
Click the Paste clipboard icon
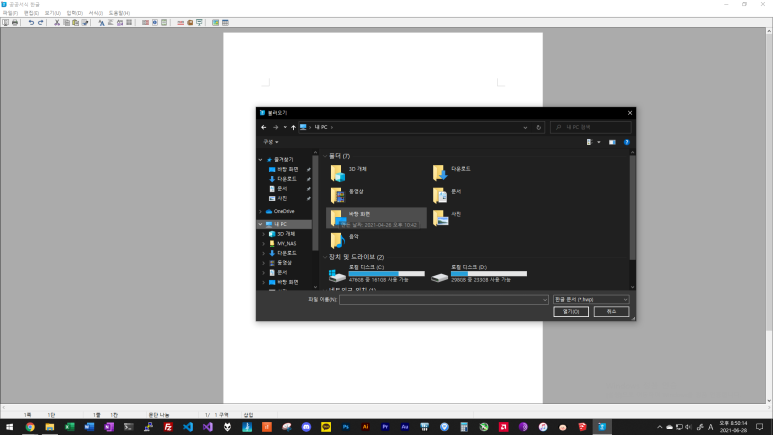pyautogui.click(x=75, y=23)
